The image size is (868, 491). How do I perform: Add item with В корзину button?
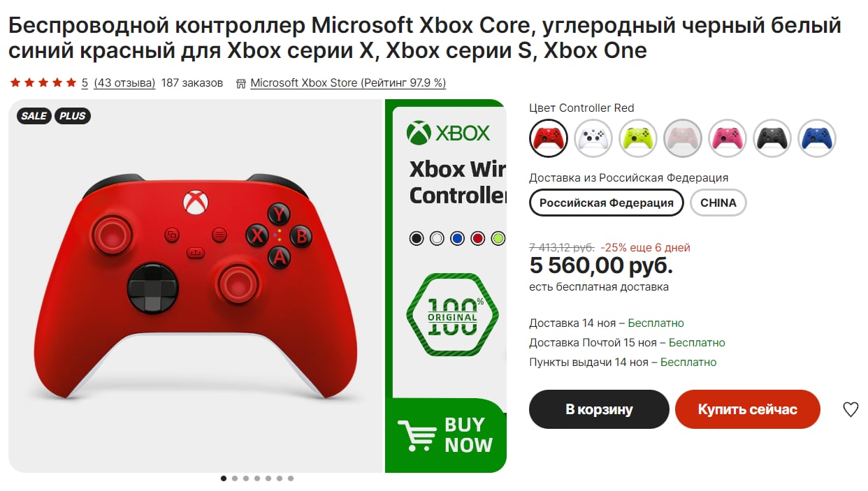click(x=599, y=409)
